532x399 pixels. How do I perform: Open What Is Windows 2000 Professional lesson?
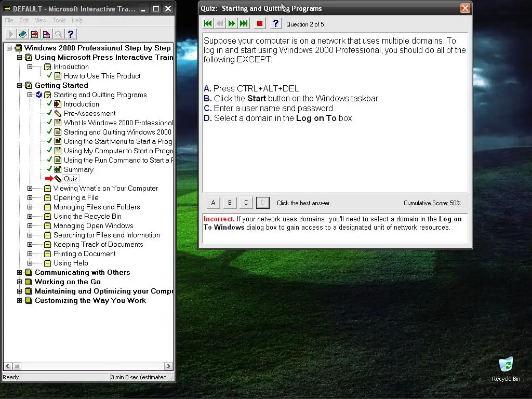tap(118, 123)
